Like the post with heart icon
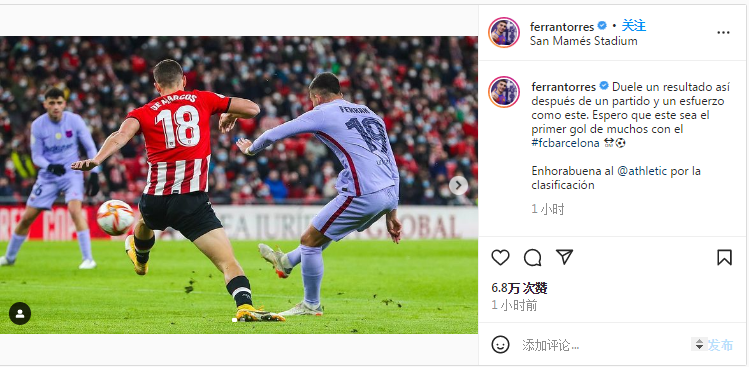The width and height of the screenshot is (749, 367). click(x=500, y=258)
